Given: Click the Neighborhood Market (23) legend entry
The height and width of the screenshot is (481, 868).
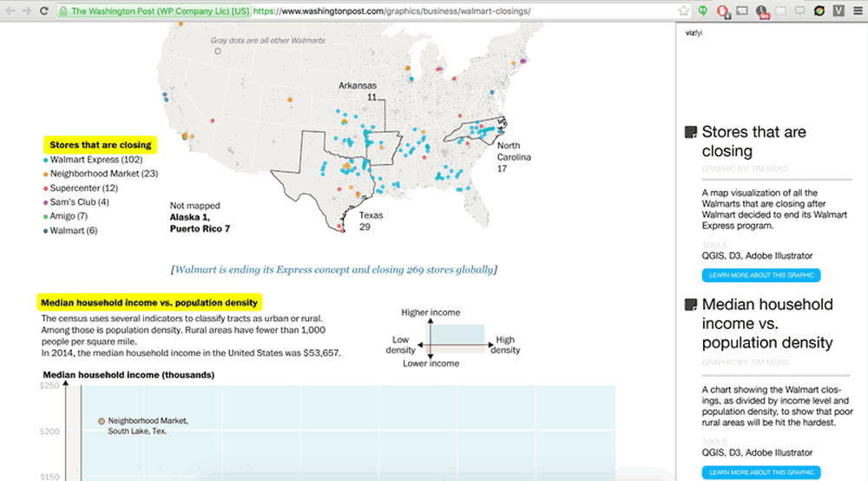Looking at the screenshot, I should [101, 174].
